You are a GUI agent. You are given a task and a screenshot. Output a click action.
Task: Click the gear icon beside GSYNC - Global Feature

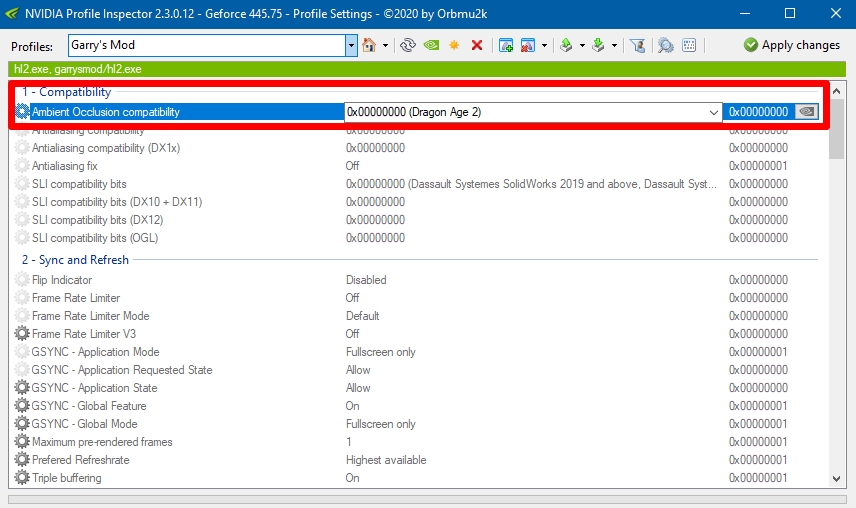(x=22, y=405)
